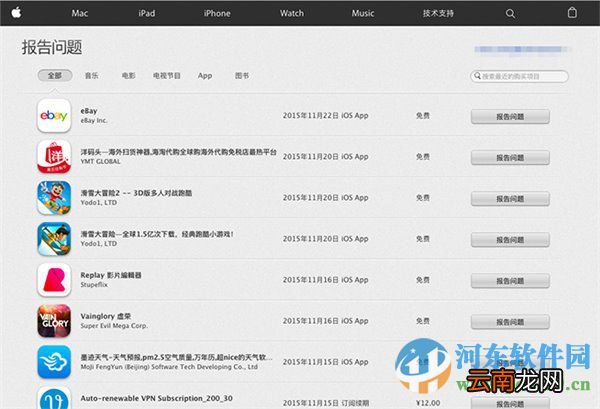This screenshot has width=600, height=409.
Task: Click the Moji FengYun developer name
Action: pyautogui.click(x=169, y=367)
